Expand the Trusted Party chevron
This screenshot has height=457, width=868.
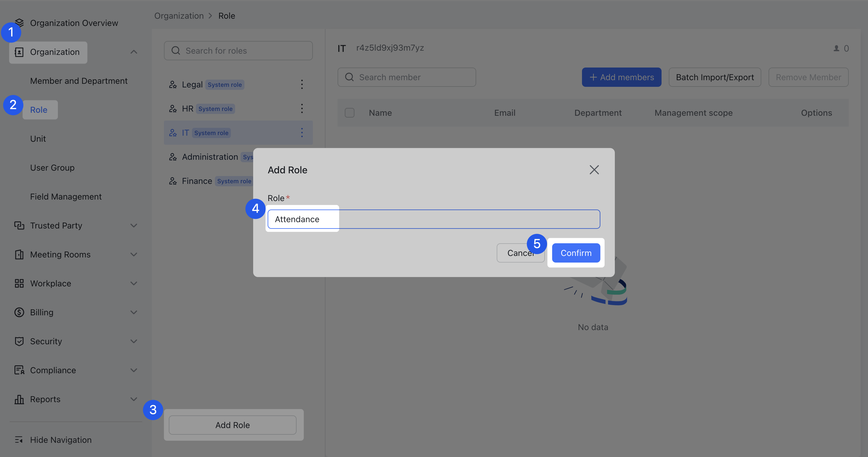tap(134, 225)
